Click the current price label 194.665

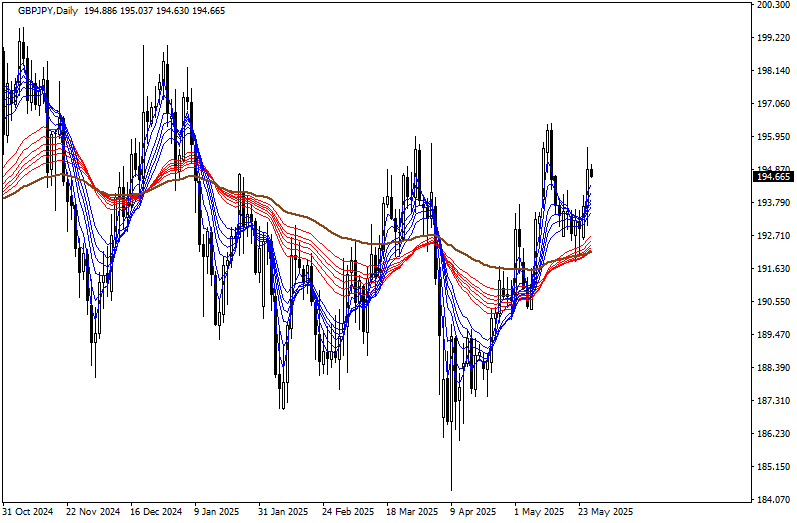[773, 177]
